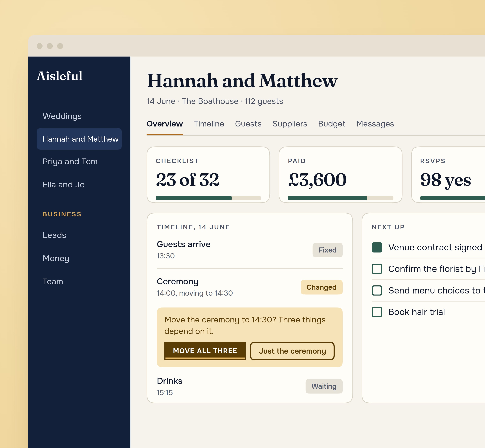Switch to the Timeline tab
Viewport: 485px width, 448px height.
pos(209,124)
